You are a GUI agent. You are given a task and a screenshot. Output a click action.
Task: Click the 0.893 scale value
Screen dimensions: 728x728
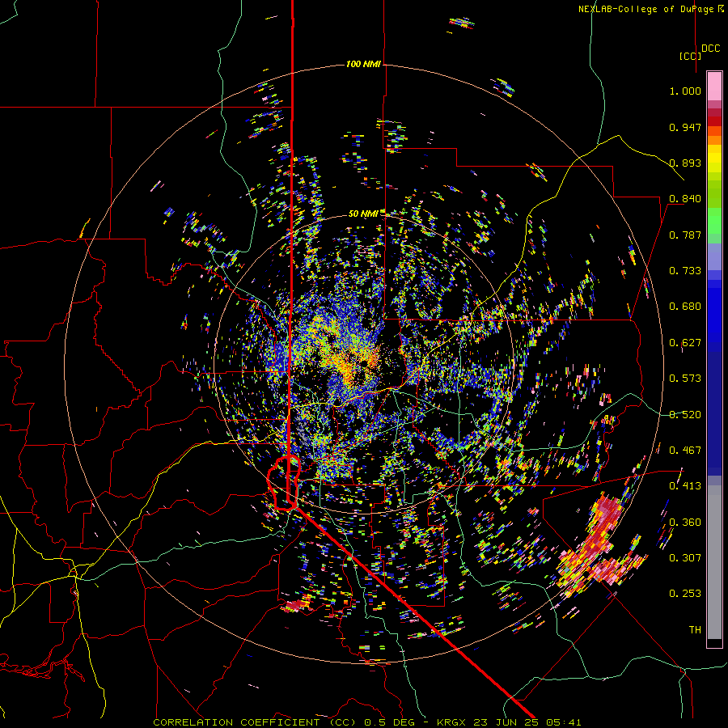pos(685,163)
